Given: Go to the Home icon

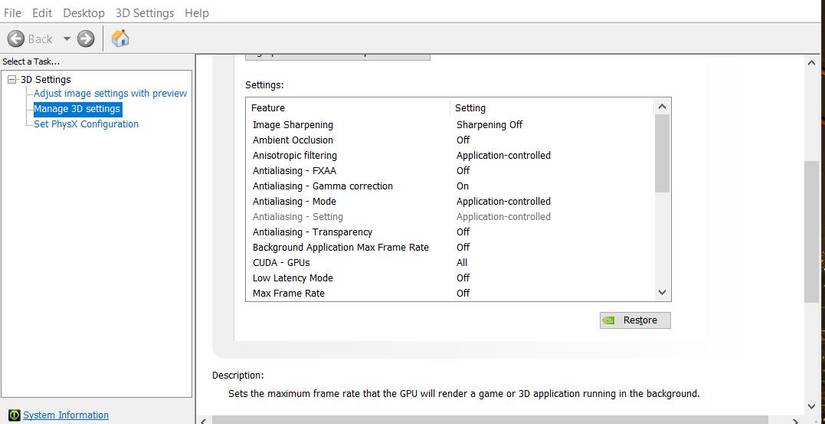Looking at the screenshot, I should tap(120, 39).
